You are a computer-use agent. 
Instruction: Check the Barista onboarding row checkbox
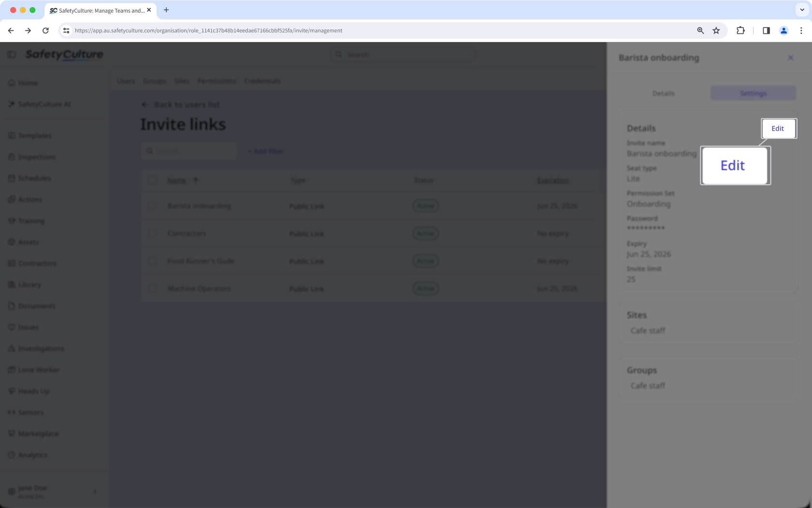coord(152,206)
